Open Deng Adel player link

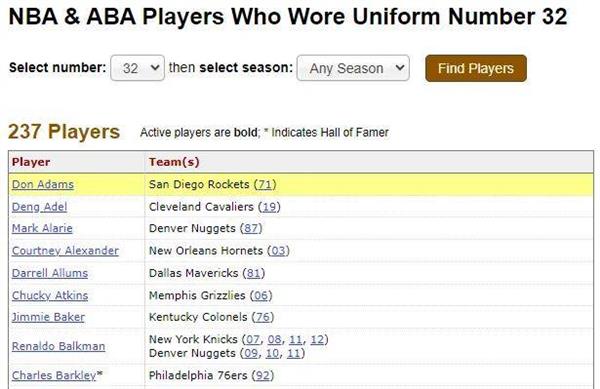[x=39, y=207]
